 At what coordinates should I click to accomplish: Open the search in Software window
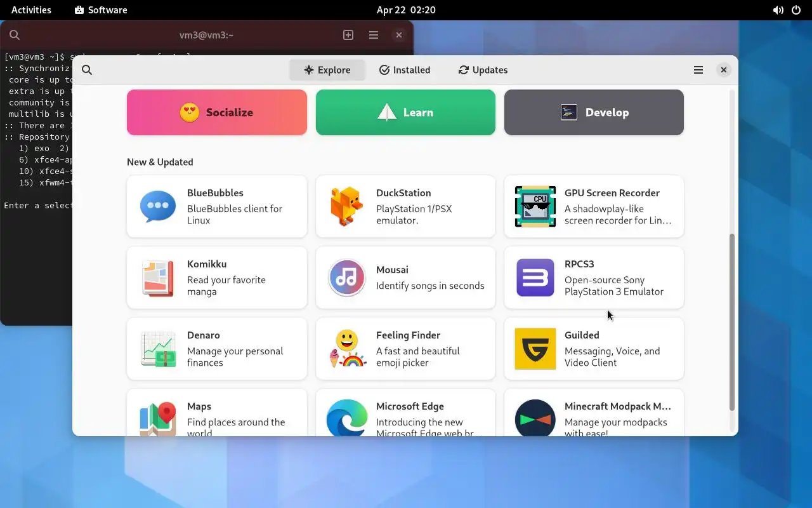87,70
